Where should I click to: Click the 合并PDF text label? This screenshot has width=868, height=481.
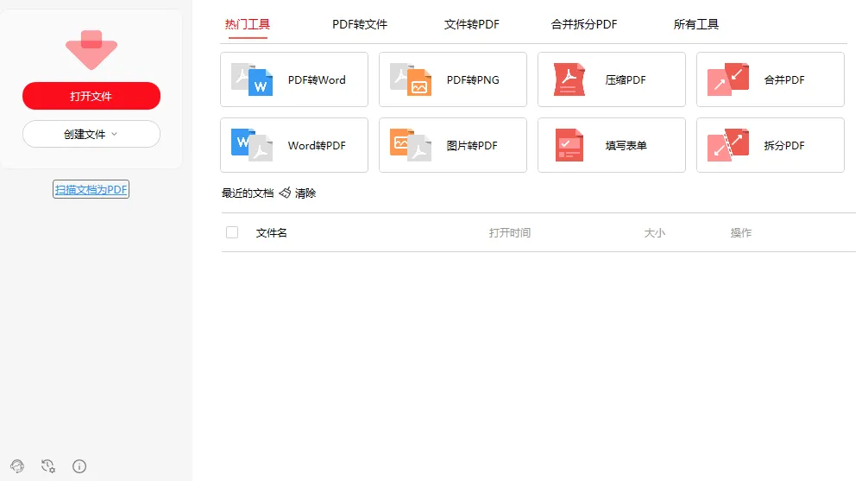[784, 79]
